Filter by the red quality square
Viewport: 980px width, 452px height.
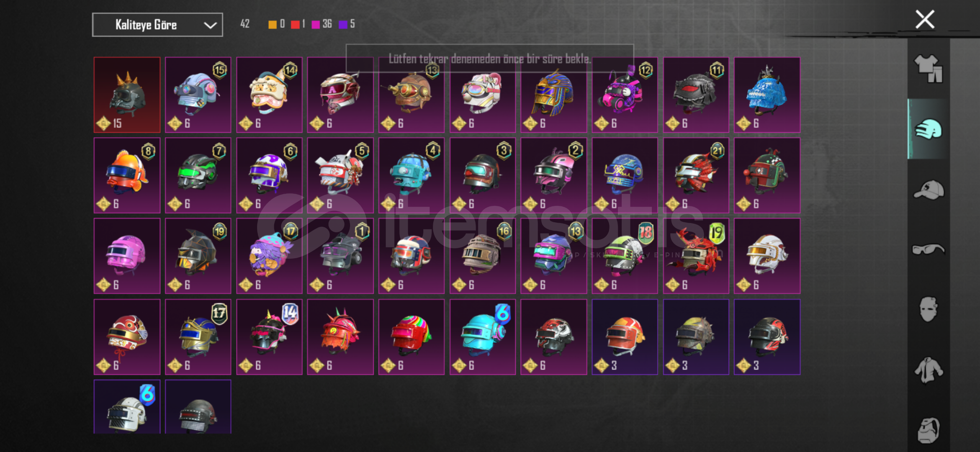(295, 24)
